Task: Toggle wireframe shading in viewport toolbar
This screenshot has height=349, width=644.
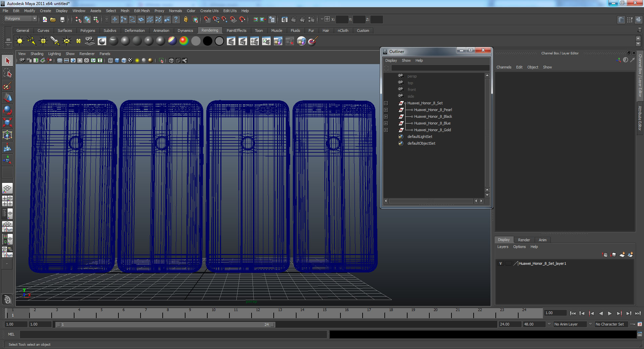Action: click(x=110, y=60)
